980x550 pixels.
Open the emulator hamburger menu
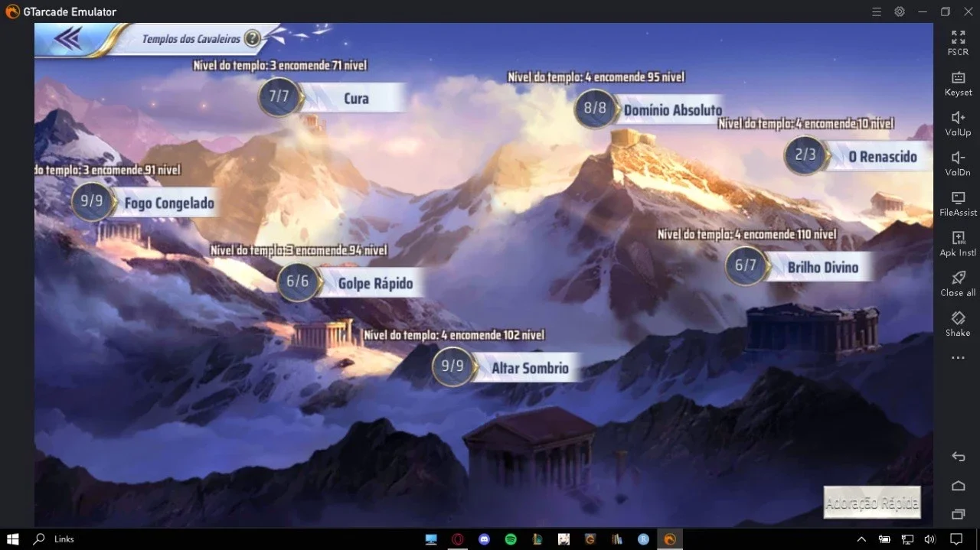877,11
